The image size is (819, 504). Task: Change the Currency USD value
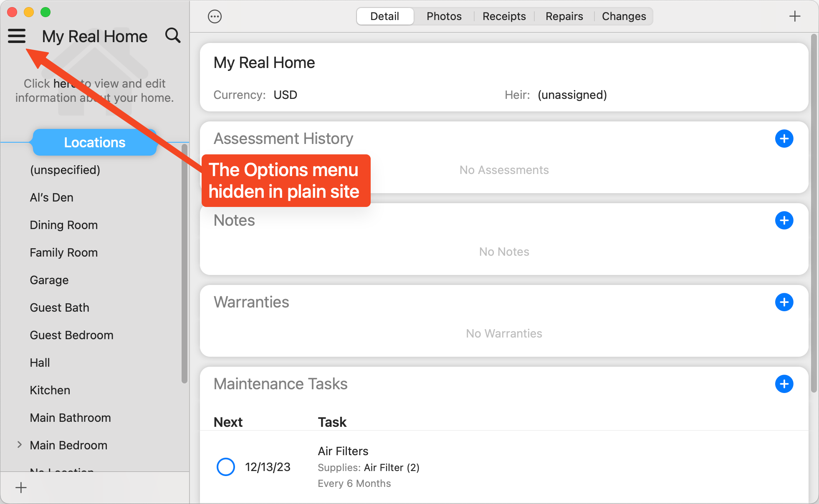coord(285,95)
